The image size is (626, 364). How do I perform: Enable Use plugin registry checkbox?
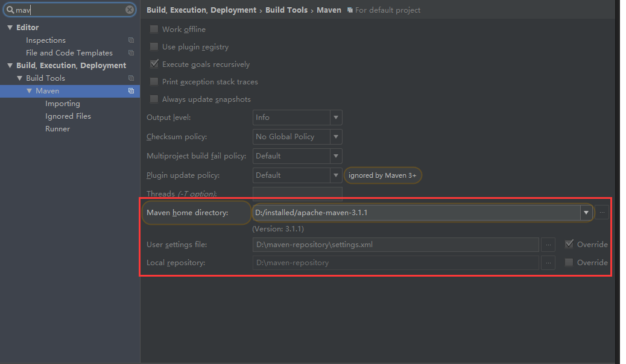pos(154,46)
